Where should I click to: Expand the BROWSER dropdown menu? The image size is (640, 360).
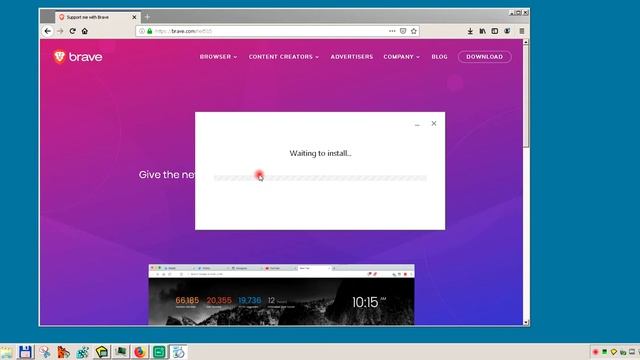(218, 57)
